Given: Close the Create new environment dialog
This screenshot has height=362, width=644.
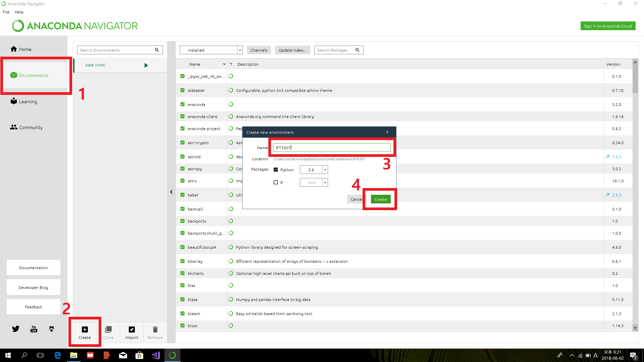Looking at the screenshot, I should [x=387, y=132].
